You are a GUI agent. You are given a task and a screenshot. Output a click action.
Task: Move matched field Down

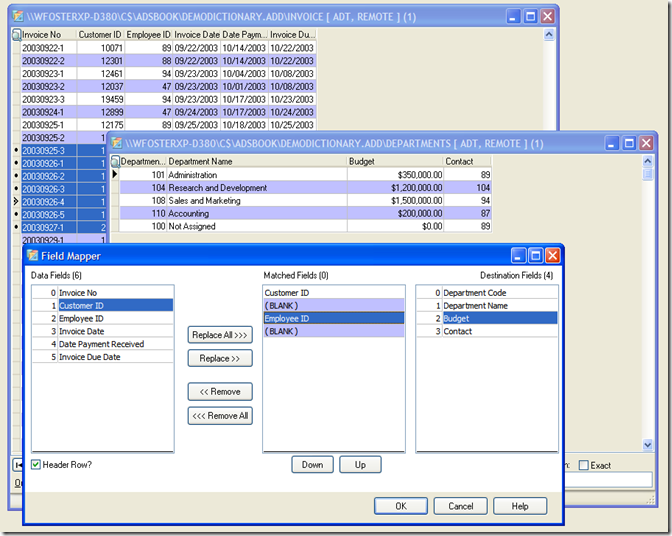point(312,465)
